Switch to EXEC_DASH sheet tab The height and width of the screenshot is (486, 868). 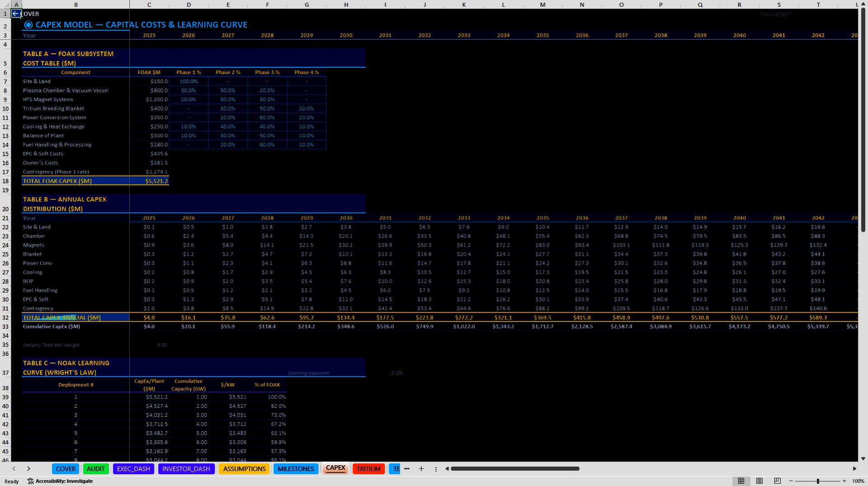pos(133,469)
